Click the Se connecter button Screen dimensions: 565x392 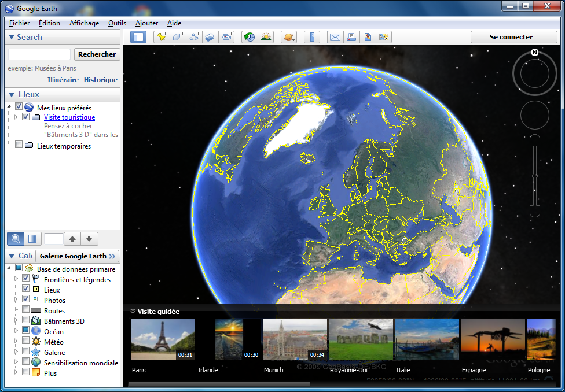(x=514, y=37)
